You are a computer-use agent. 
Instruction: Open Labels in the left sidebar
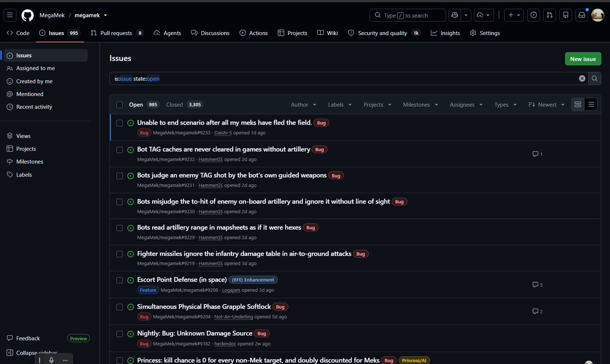pyautogui.click(x=46, y=175)
